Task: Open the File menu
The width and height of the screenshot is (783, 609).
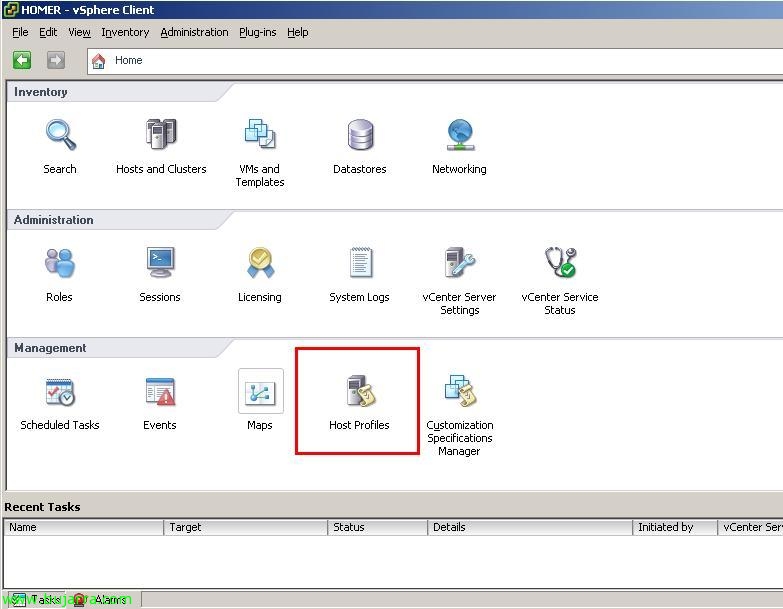Action: click(x=20, y=32)
